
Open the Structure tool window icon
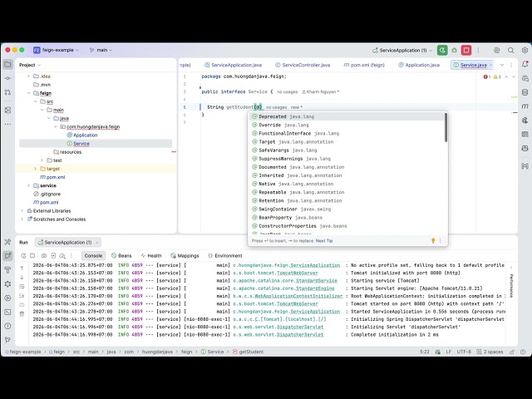pos(7,111)
